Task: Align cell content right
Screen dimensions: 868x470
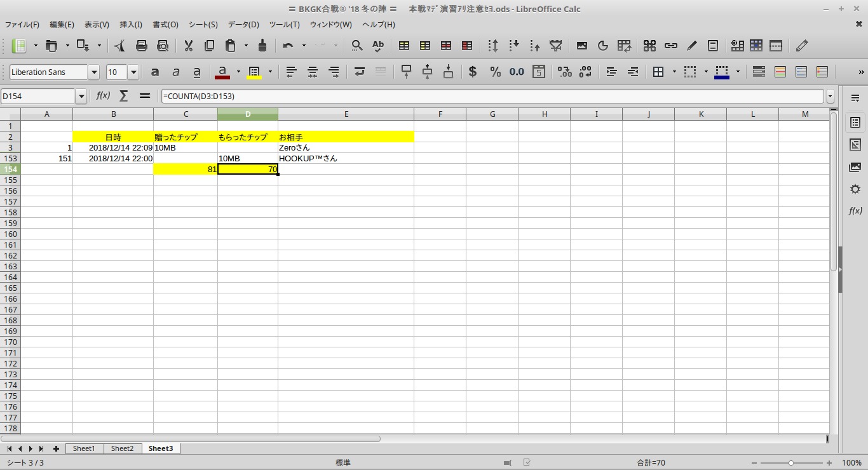Action: (x=334, y=72)
